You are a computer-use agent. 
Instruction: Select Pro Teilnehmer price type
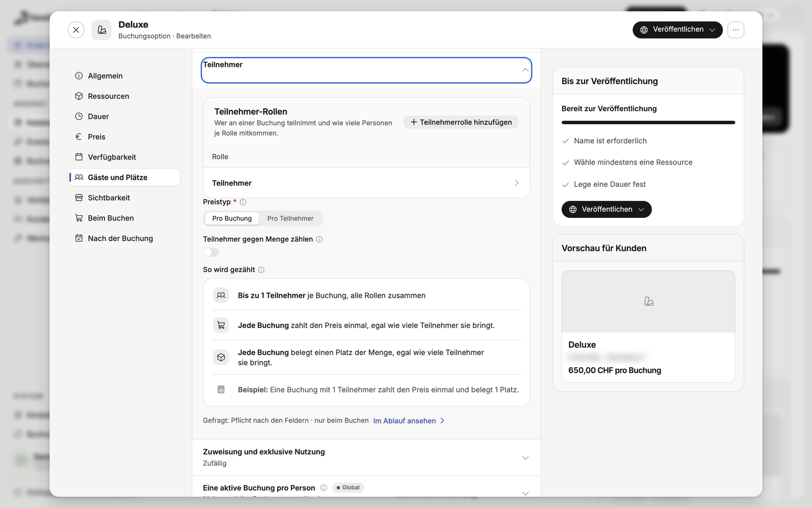[x=290, y=218]
